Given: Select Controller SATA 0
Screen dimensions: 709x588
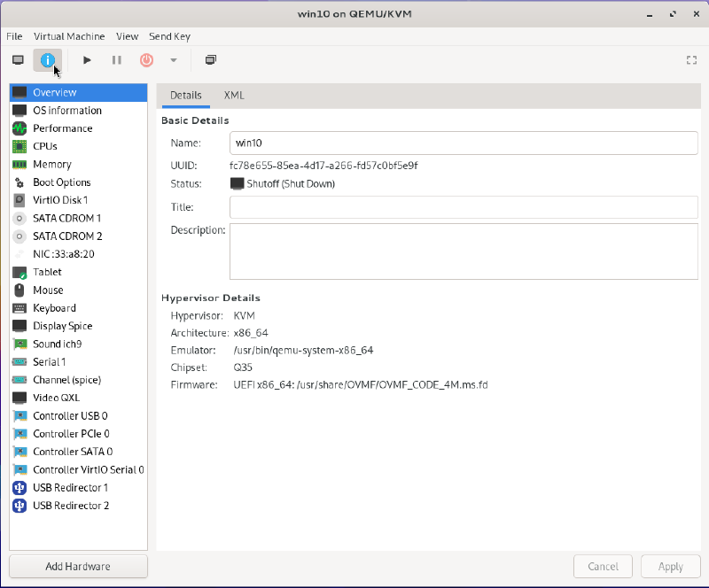Looking at the screenshot, I should coord(78,452).
